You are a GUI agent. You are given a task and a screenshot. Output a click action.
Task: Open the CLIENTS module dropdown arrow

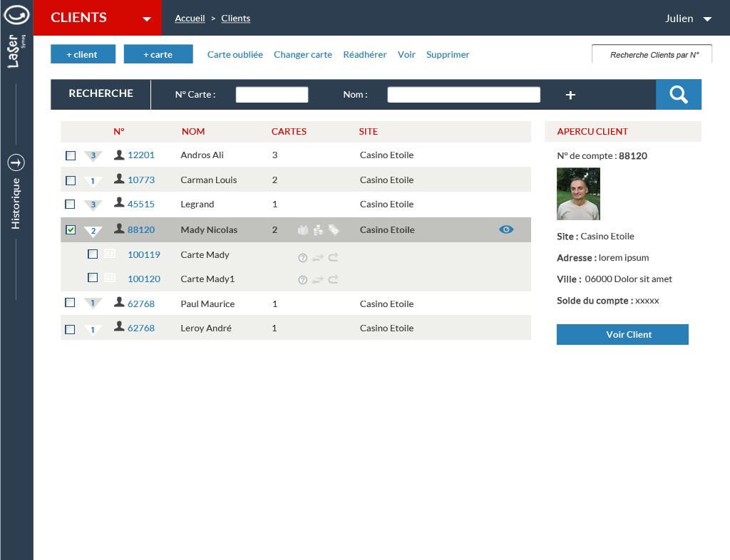147,19
